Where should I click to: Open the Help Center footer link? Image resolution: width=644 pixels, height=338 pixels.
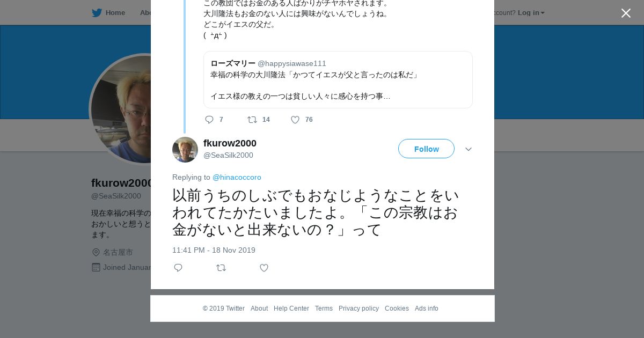coord(291,308)
